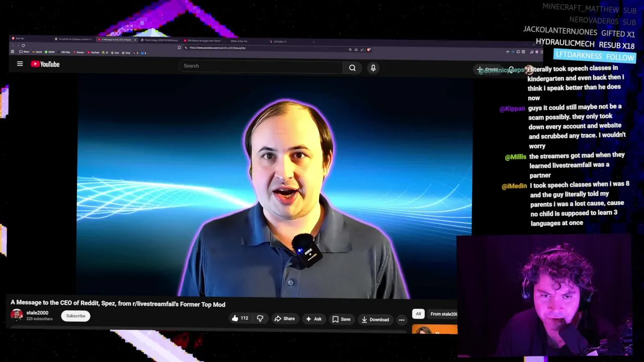The width and height of the screenshot is (644, 362).
Task: Click the HYDRAULICMECH RESUB X18 alert
Action: coord(585,44)
